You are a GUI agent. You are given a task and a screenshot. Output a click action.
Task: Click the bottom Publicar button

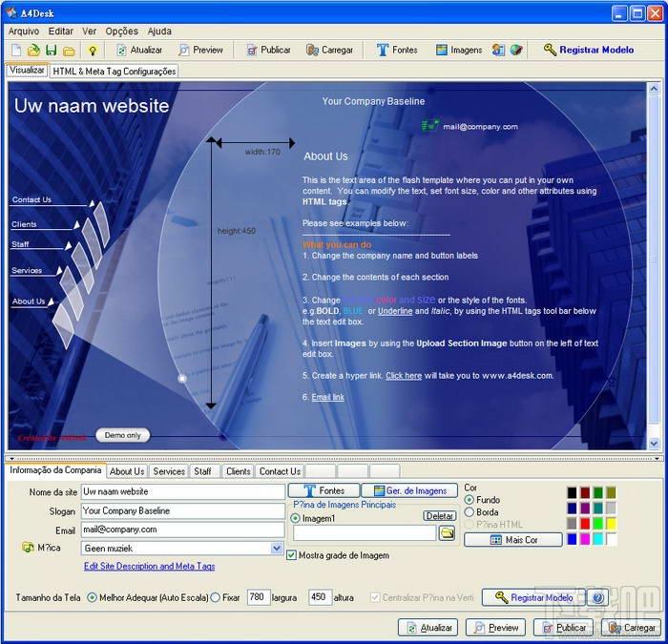(x=563, y=628)
